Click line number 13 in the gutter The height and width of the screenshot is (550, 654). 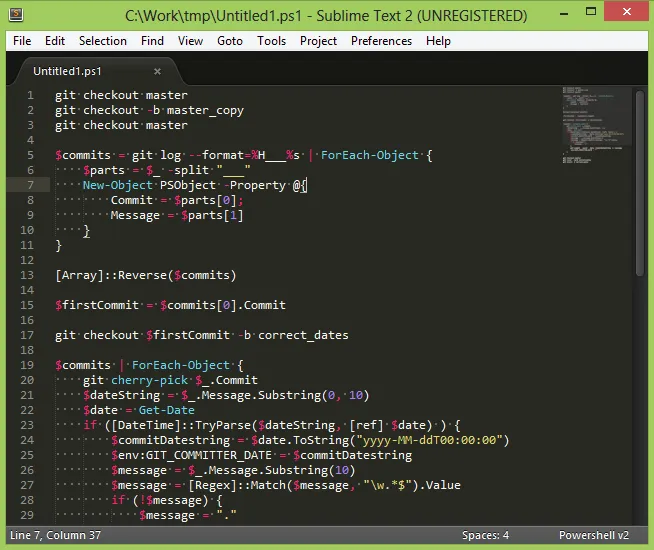tap(29, 275)
